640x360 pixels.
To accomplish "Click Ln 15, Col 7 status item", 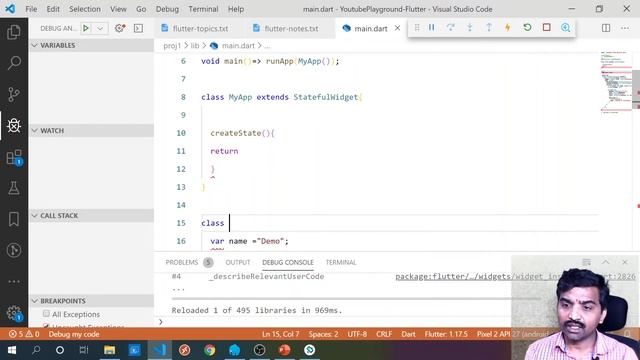I will tap(280, 334).
